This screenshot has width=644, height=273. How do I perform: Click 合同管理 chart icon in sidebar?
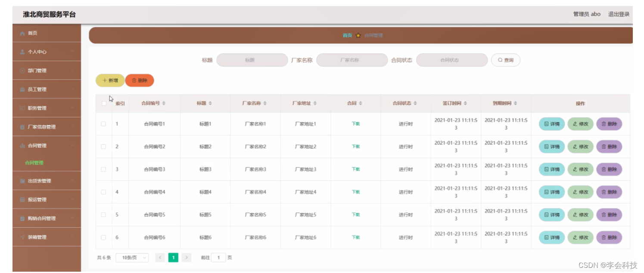(x=22, y=146)
